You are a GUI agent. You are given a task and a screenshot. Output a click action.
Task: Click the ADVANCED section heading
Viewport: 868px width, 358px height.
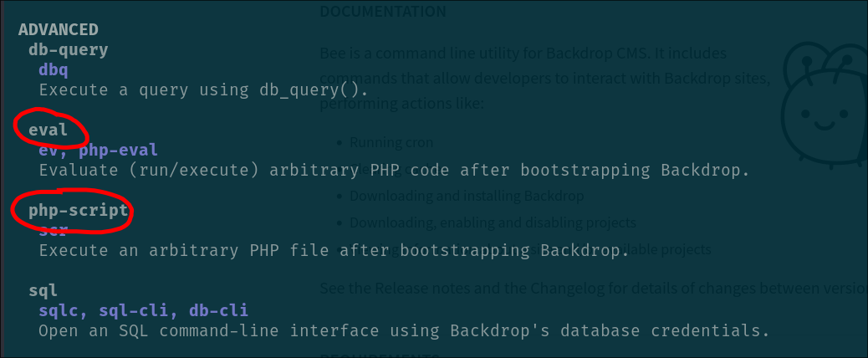tap(59, 29)
